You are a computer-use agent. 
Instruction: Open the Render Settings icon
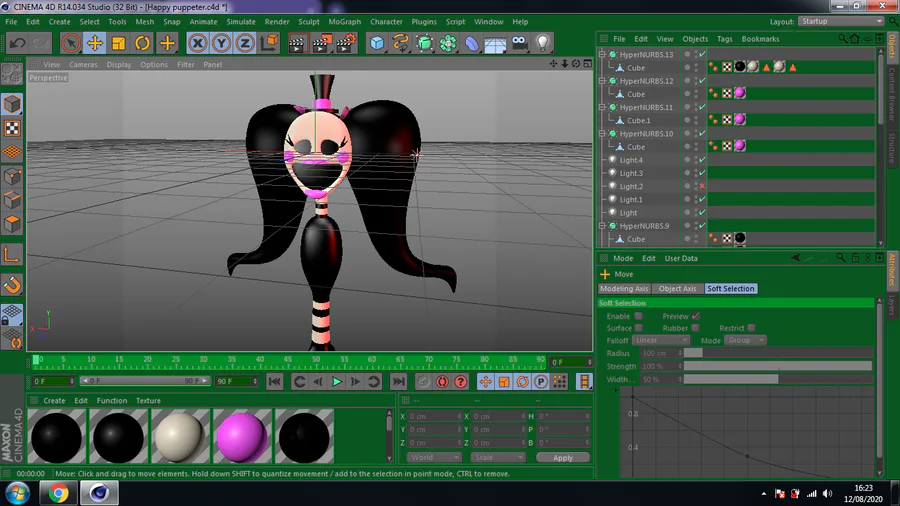346,43
